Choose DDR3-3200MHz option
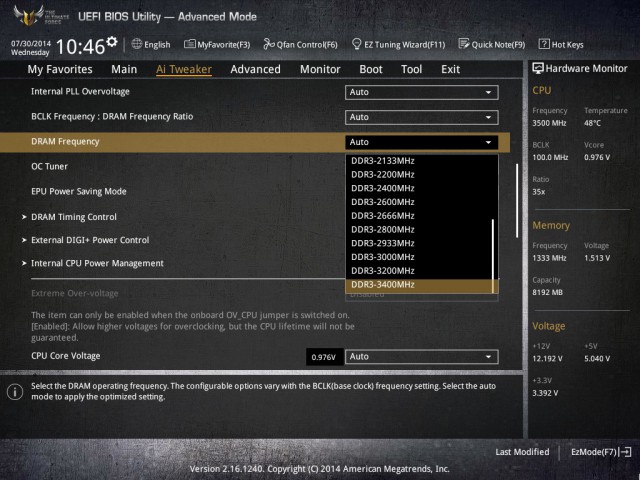The width and height of the screenshot is (640, 480). click(x=420, y=271)
